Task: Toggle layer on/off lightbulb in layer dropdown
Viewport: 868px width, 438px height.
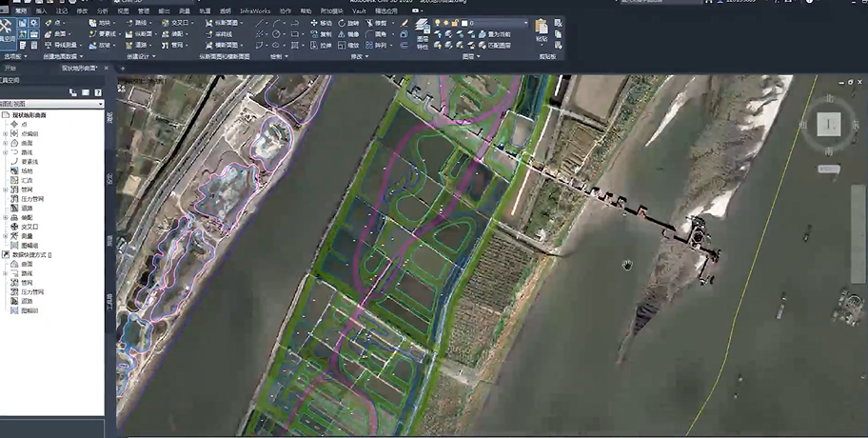Action: [437, 23]
